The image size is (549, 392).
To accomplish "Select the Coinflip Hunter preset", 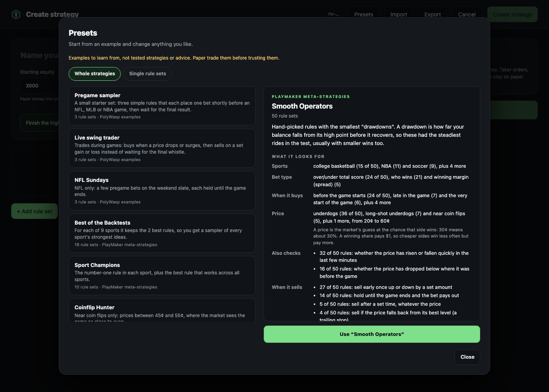I will (162, 310).
